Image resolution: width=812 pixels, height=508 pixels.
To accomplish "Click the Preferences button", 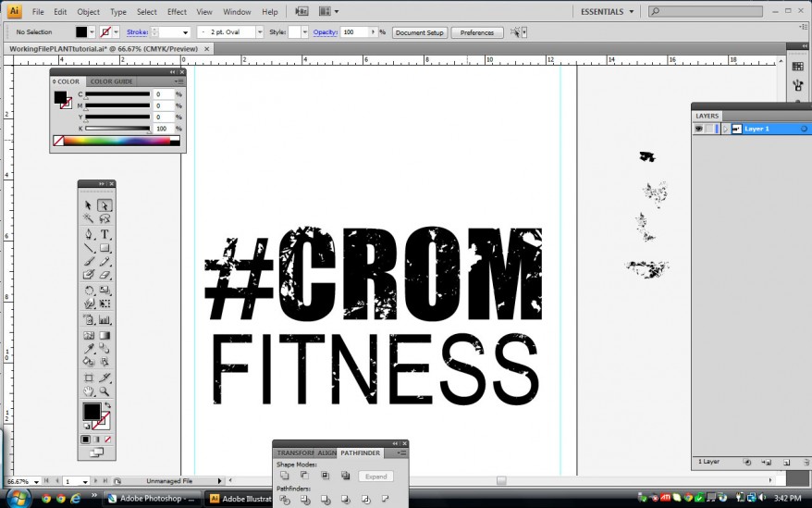I will coord(477,32).
